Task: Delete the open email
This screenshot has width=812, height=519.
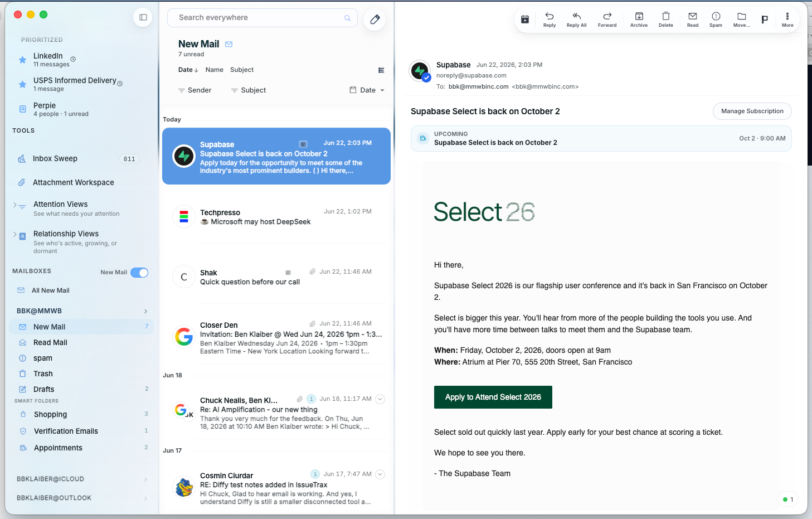Action: (x=665, y=20)
